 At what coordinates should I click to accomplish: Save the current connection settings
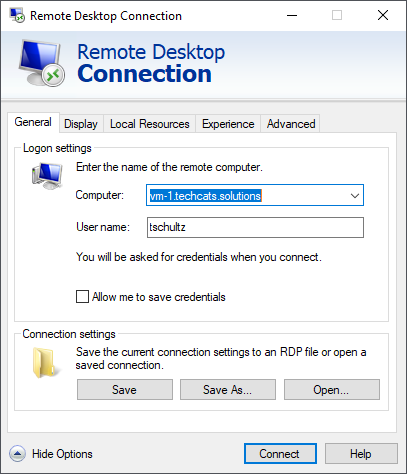coord(125,389)
